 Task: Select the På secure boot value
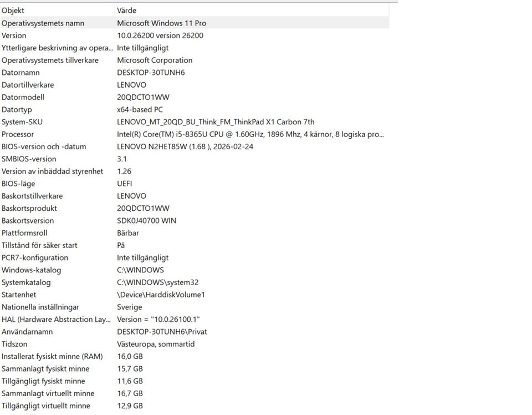tap(121, 245)
